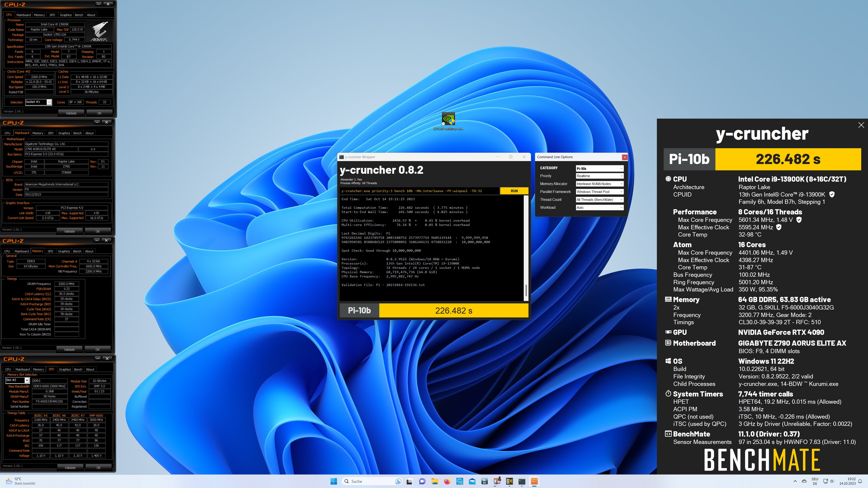Open the OneDrive tray icon
This screenshot has height=488, width=868.
804,481
